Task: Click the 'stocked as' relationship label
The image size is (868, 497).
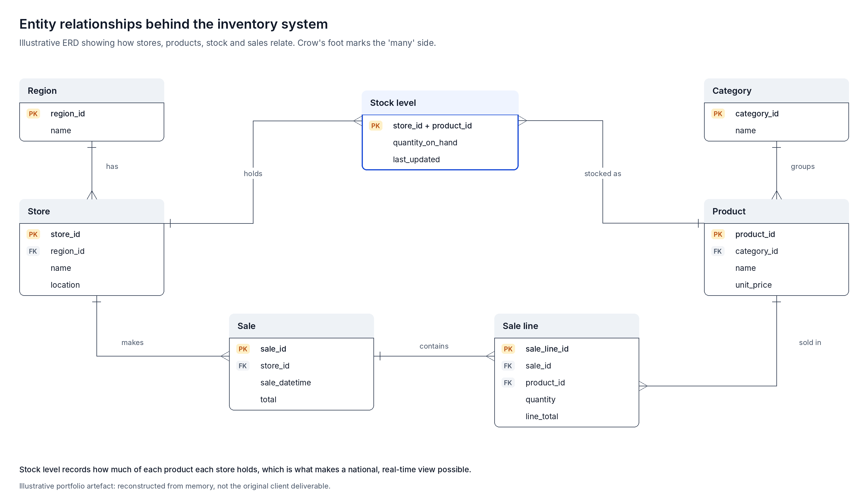Action: pos(603,173)
